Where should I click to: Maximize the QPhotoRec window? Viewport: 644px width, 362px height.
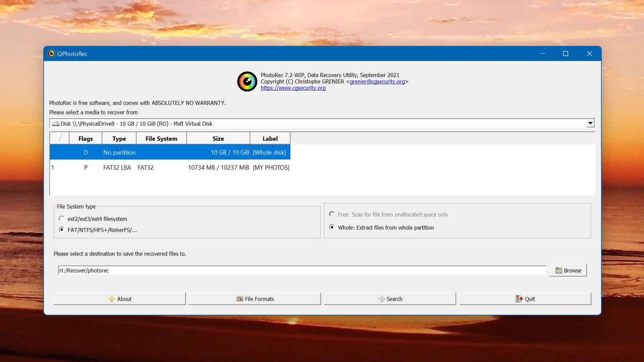click(565, 54)
